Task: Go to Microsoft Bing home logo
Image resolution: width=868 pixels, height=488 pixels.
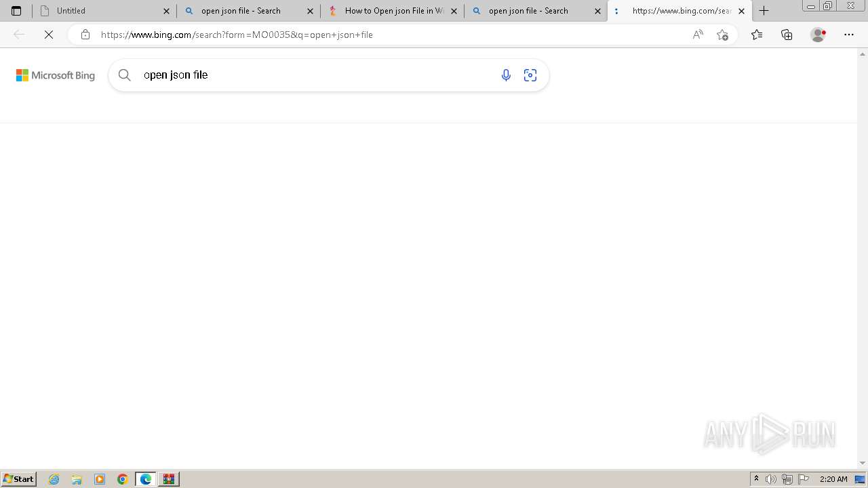Action: click(56, 75)
